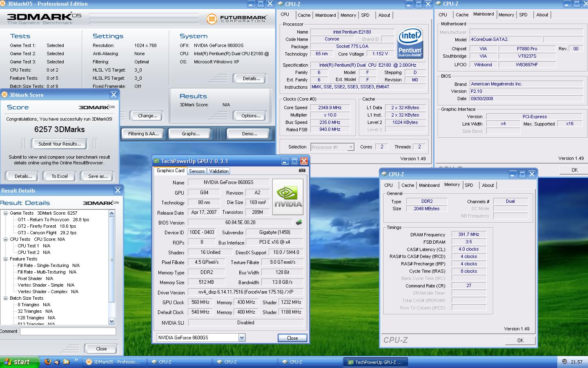Click the Futuremark Corporation logo

coord(237,19)
